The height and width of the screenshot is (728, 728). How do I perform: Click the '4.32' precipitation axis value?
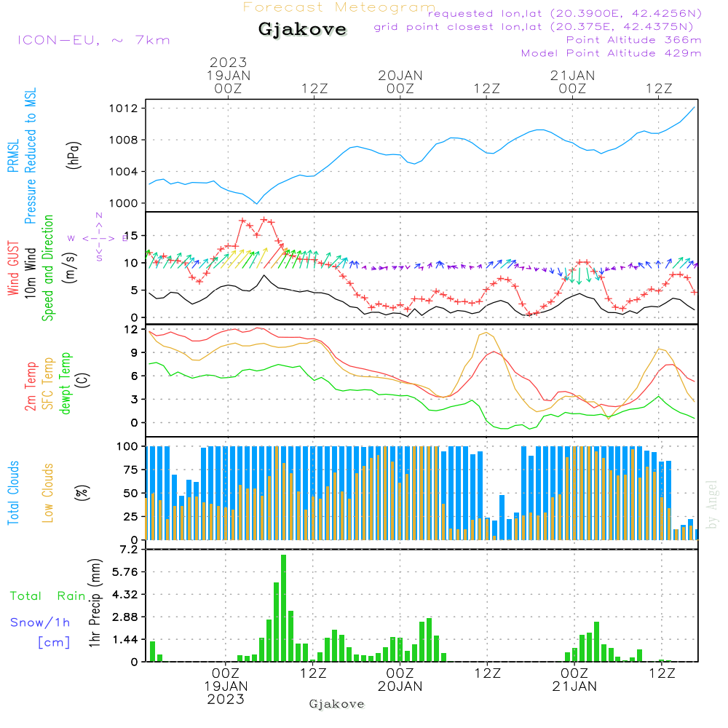click(125, 595)
